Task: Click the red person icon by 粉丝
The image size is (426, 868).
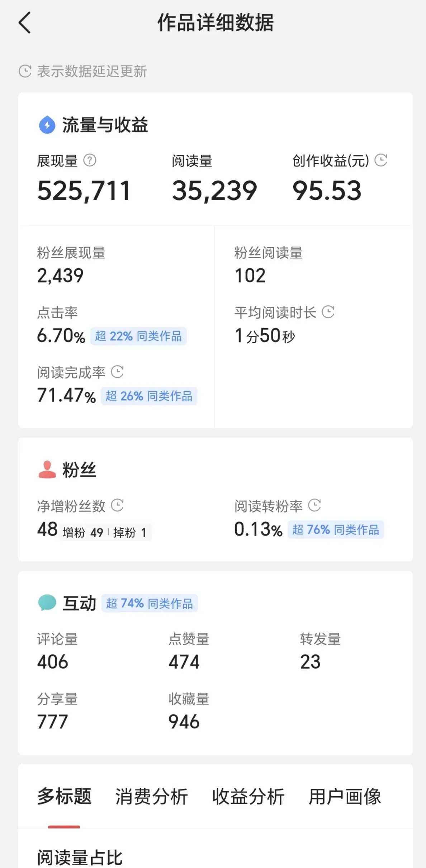Action: click(47, 470)
